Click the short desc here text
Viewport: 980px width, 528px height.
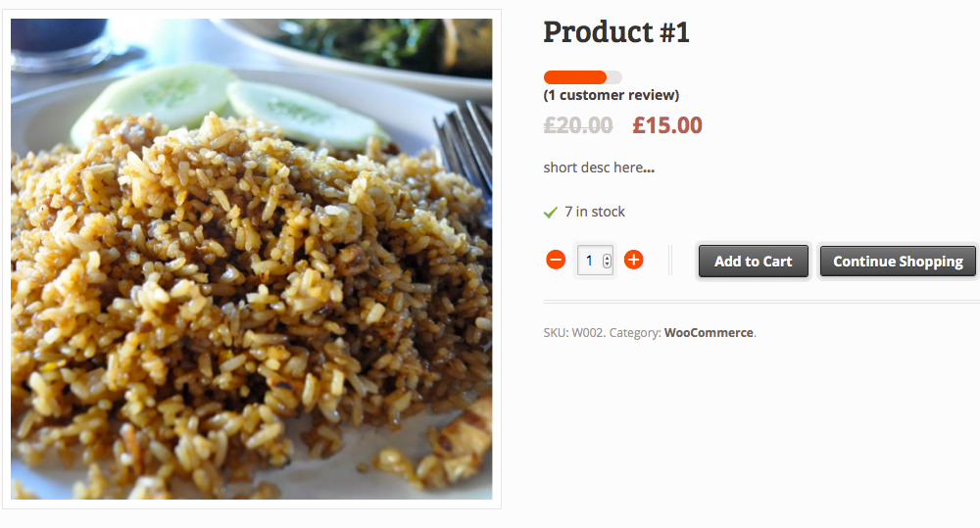(x=599, y=168)
